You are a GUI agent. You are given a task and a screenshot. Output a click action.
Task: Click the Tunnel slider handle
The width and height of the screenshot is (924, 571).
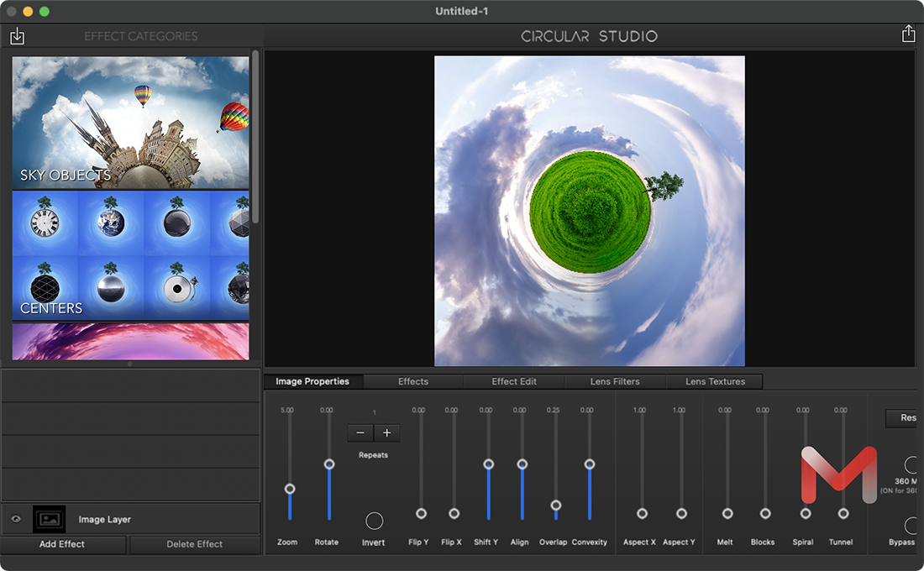pos(843,513)
